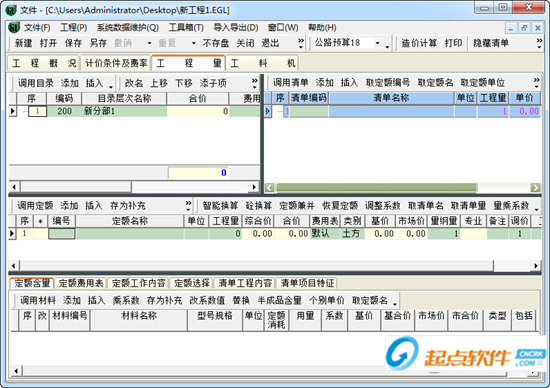The width and height of the screenshot is (550, 388).
Task: Click 添子项 in directory toolbar
Action: [x=213, y=83]
